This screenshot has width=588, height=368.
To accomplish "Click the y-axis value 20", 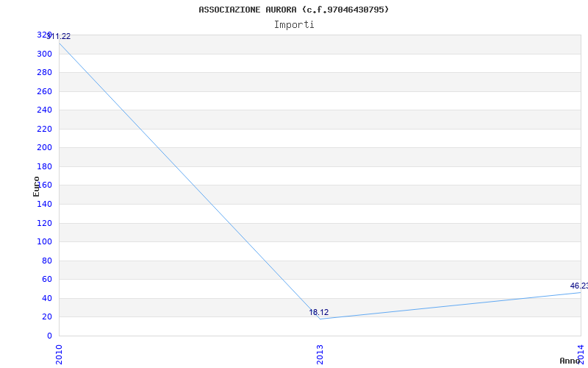I will coord(47,317).
